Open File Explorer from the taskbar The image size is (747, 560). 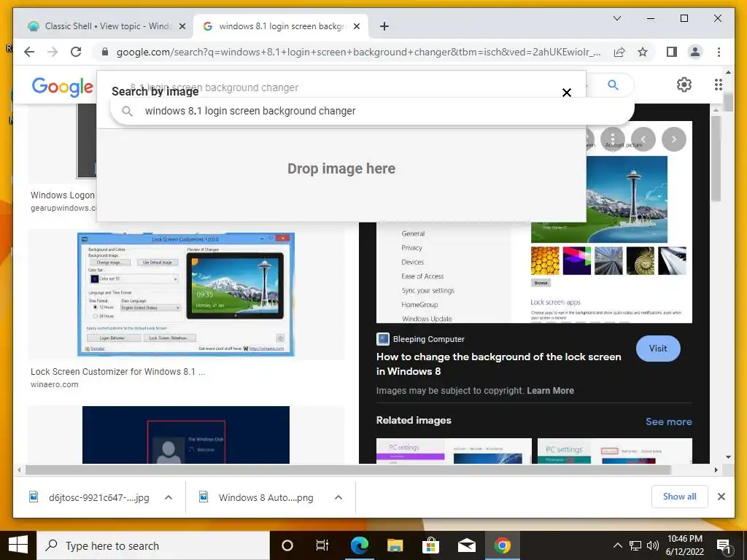395,545
